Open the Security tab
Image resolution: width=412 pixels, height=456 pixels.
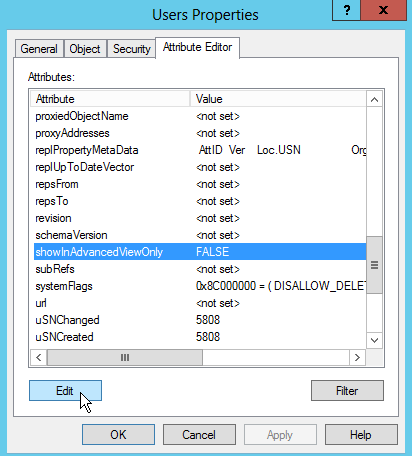click(x=132, y=49)
